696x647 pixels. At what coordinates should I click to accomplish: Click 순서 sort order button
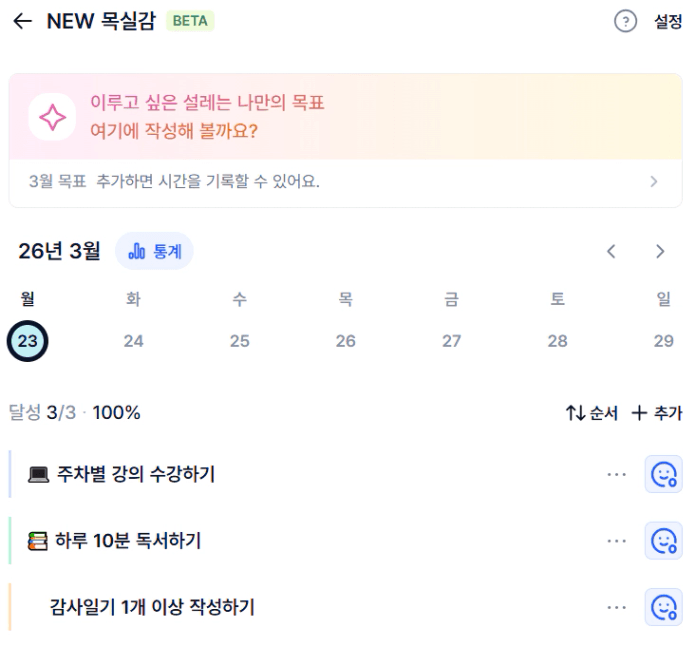592,413
